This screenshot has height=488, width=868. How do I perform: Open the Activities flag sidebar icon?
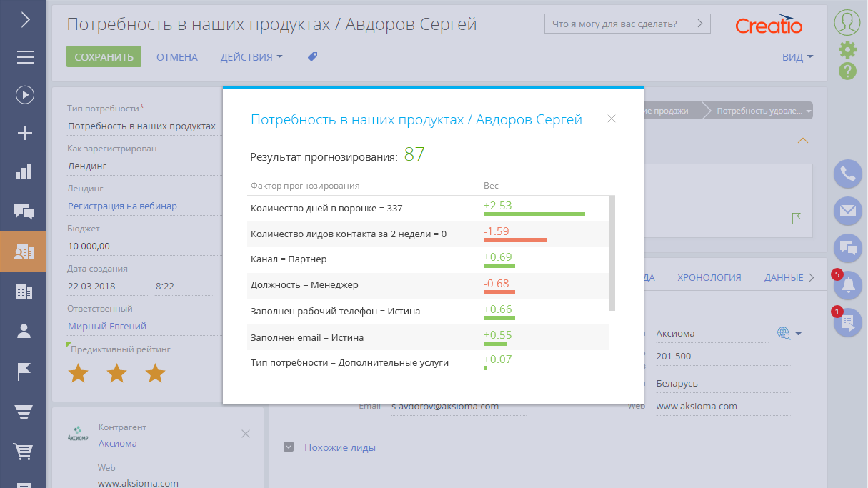coord(24,371)
